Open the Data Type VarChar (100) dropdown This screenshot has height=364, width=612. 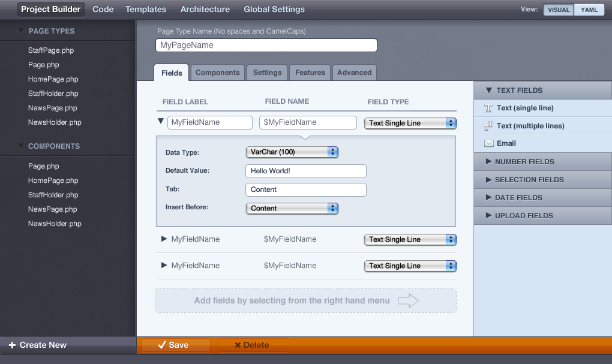[292, 152]
